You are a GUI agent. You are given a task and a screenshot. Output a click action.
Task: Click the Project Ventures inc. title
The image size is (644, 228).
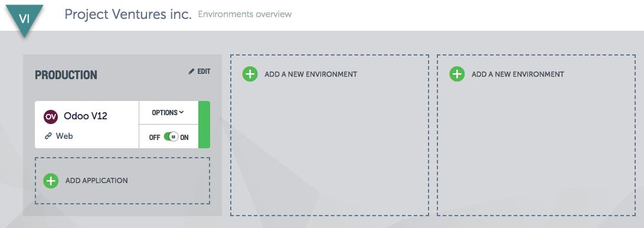click(128, 14)
